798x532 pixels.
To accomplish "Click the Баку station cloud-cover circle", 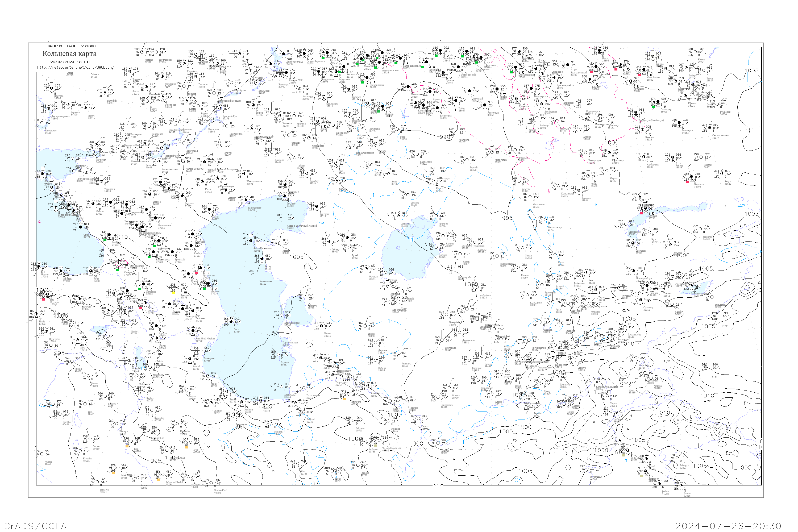I will coord(231,322).
